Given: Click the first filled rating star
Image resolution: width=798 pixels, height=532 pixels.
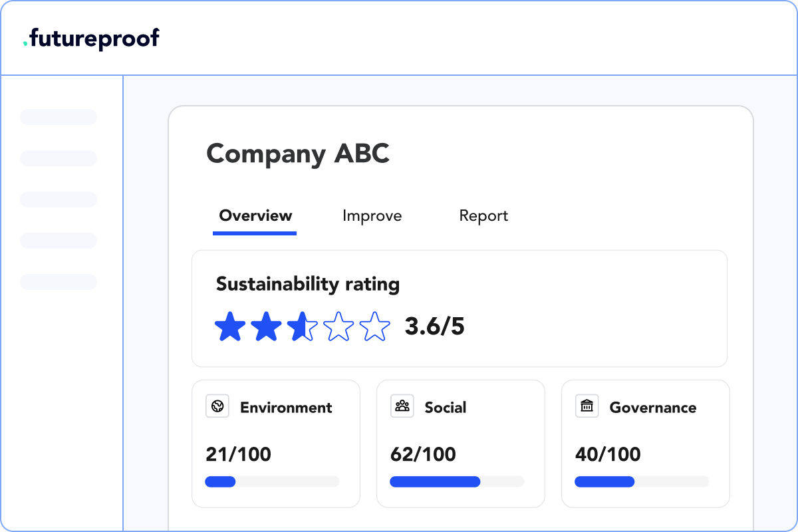Looking at the screenshot, I should coord(230,327).
